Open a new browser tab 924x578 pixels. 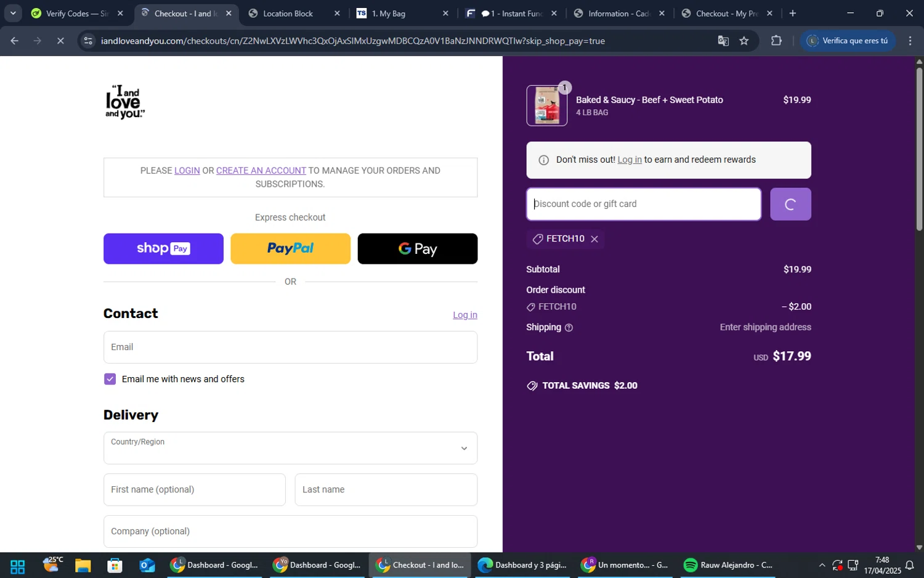click(793, 13)
